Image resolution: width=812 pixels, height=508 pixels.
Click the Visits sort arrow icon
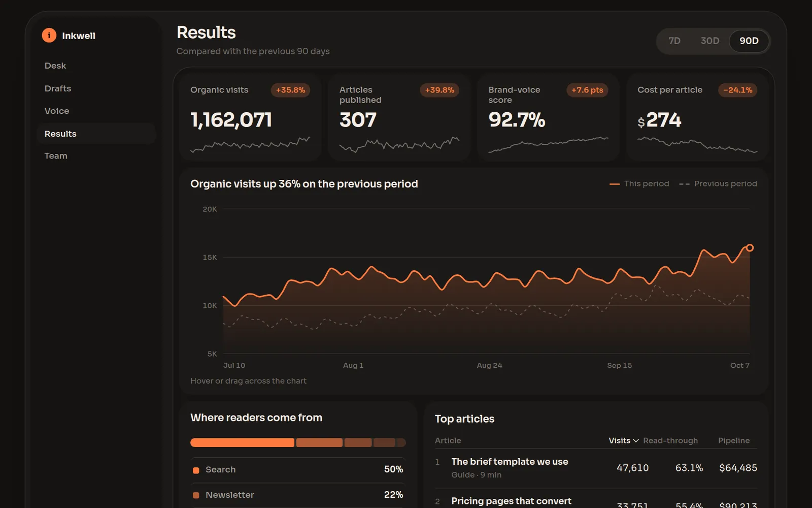click(x=636, y=440)
